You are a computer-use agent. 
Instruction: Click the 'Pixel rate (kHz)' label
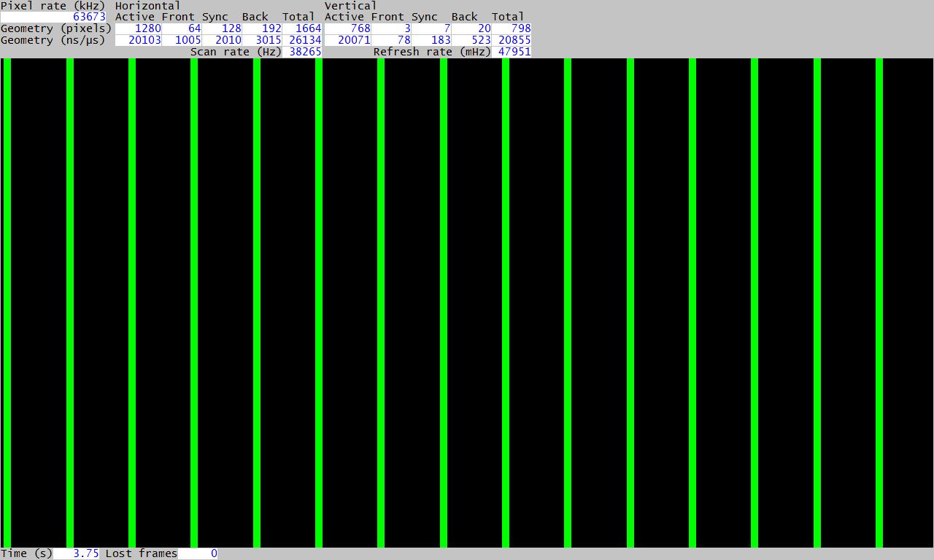pos(53,6)
